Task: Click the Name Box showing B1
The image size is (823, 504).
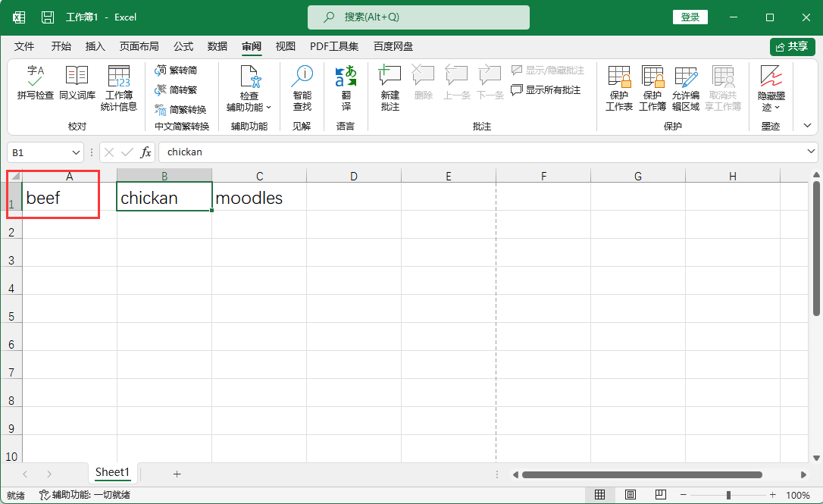Action: pos(39,152)
